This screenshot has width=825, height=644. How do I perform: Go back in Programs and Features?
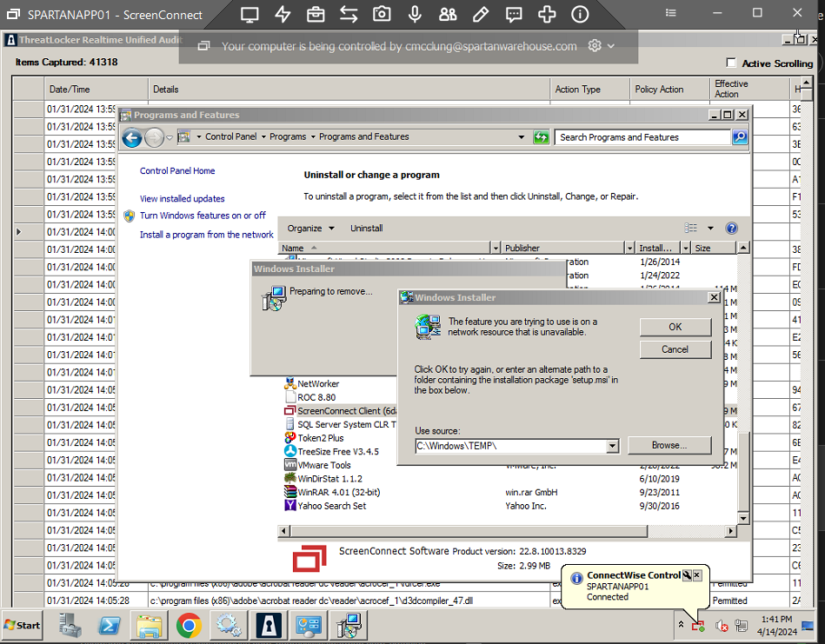coord(132,138)
